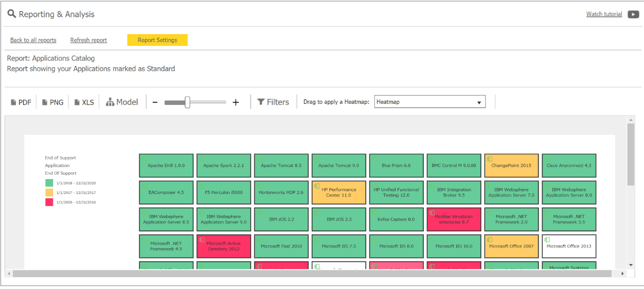644x289 pixels.
Task: Click the Watch tutorial link
Action: coord(604,14)
